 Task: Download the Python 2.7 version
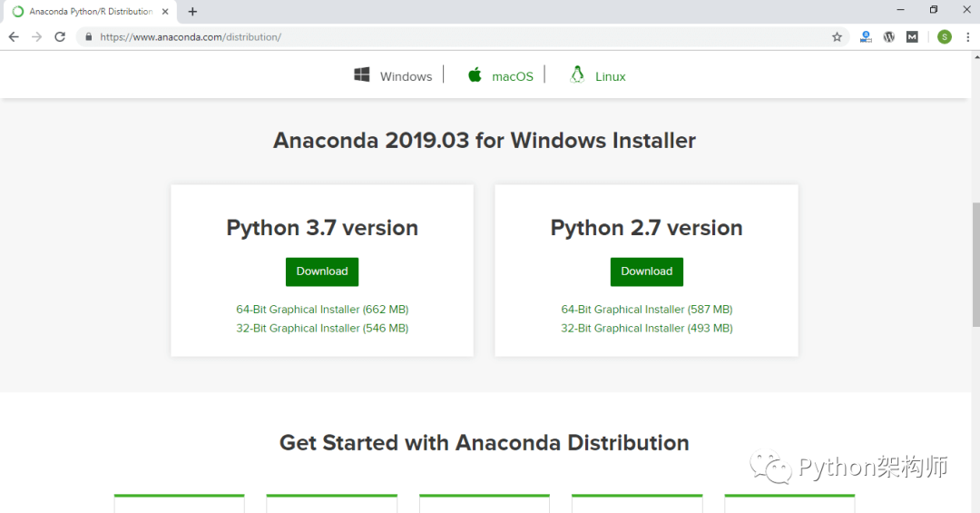646,271
